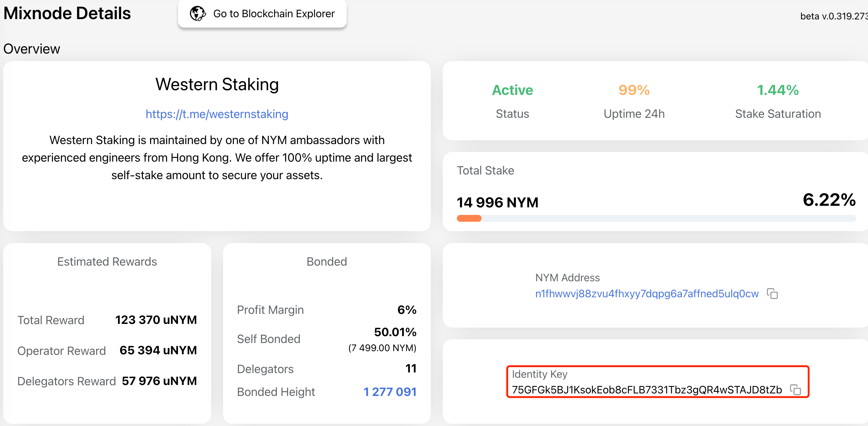Click the Western Staking node title
Image resolution: width=868 pixels, height=426 pixels.
(x=217, y=84)
